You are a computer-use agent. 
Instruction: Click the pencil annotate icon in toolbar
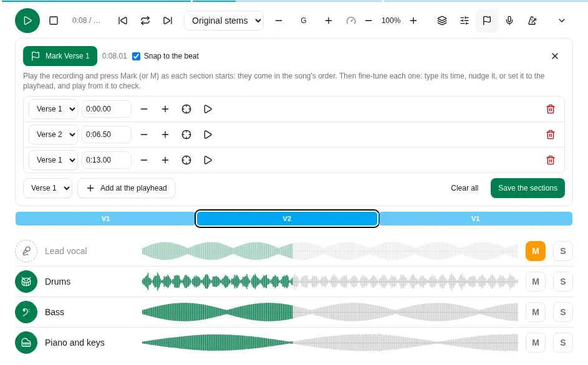532,21
